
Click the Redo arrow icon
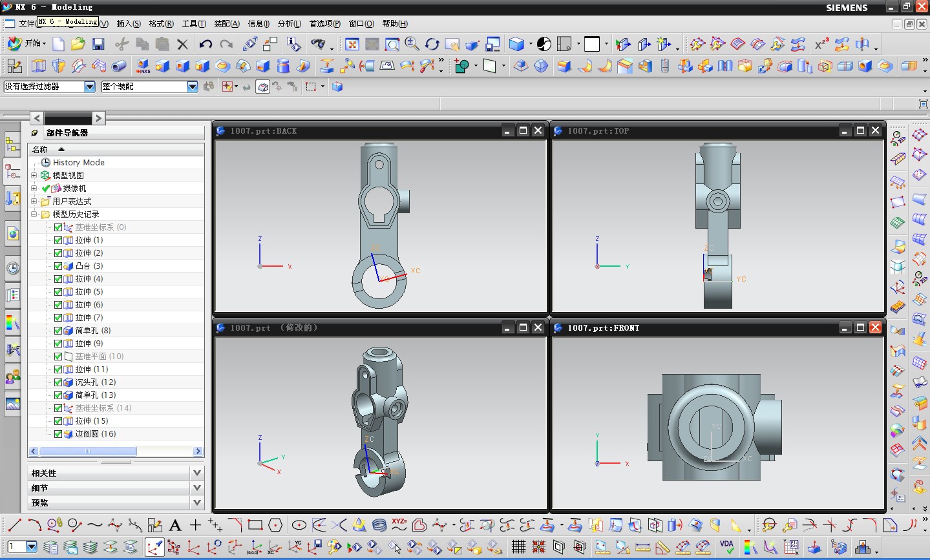226,44
